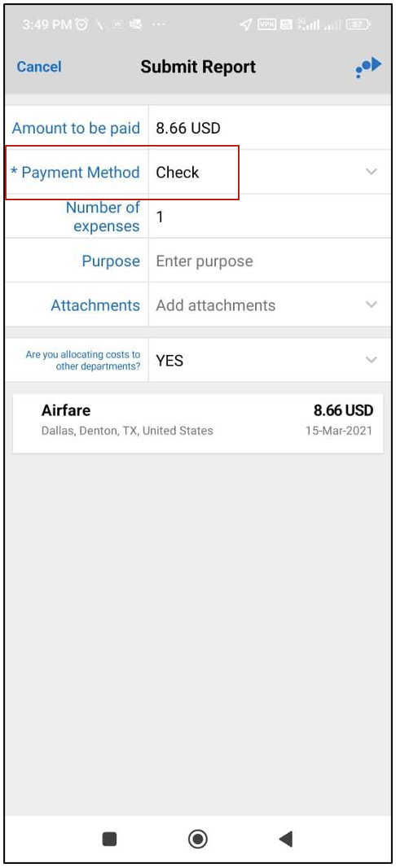Tap the location arrow status icon

(x=246, y=24)
